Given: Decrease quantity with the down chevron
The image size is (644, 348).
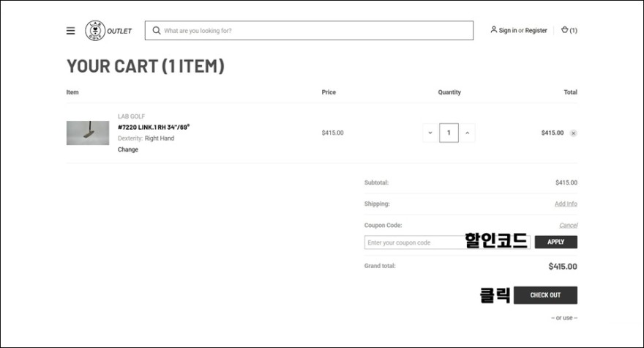Looking at the screenshot, I should coord(430,133).
